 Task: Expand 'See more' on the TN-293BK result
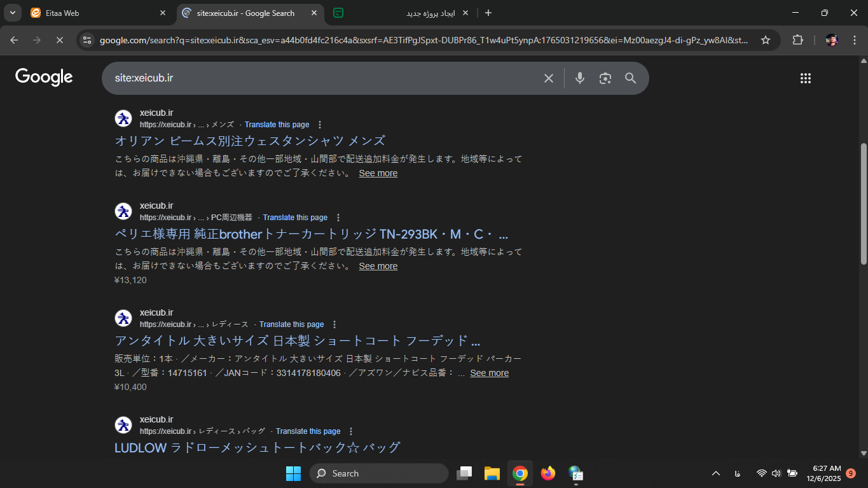click(378, 266)
